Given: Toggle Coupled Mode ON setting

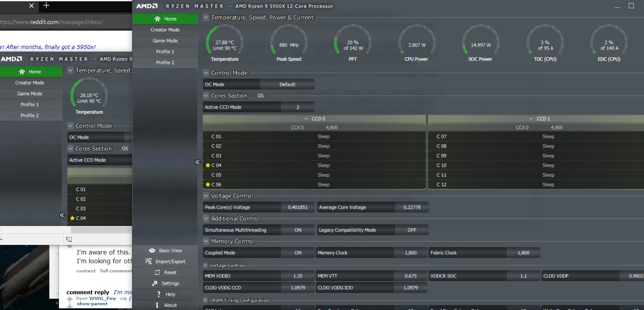Looking at the screenshot, I should (298, 253).
